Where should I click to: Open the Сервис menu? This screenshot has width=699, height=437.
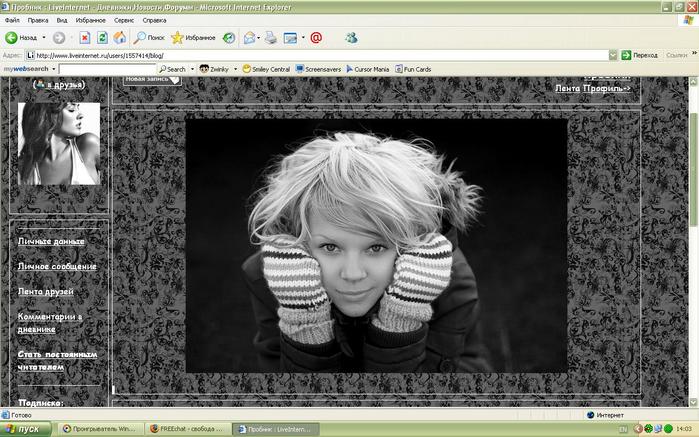tap(123, 21)
